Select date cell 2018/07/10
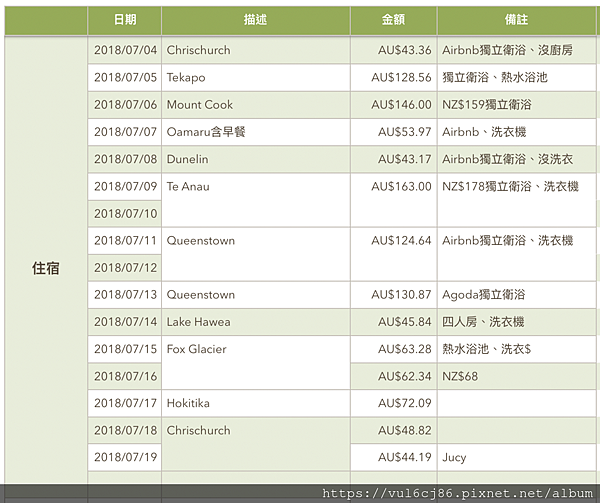 (124, 213)
